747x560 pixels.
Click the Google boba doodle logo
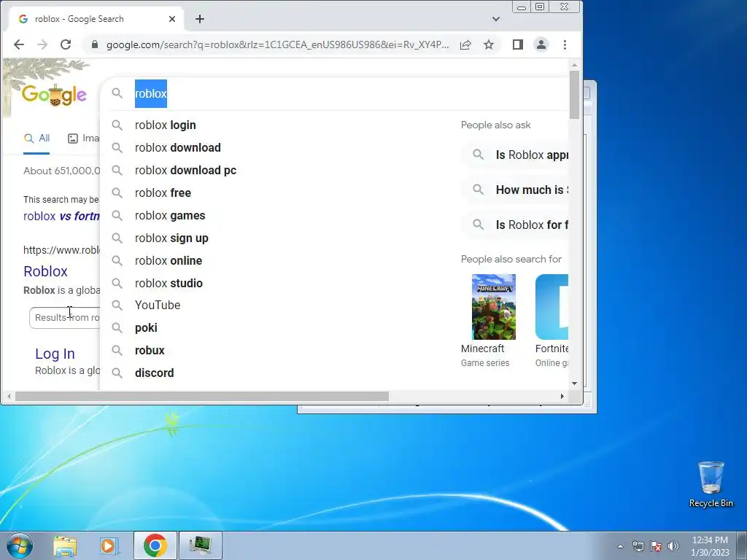click(x=54, y=95)
